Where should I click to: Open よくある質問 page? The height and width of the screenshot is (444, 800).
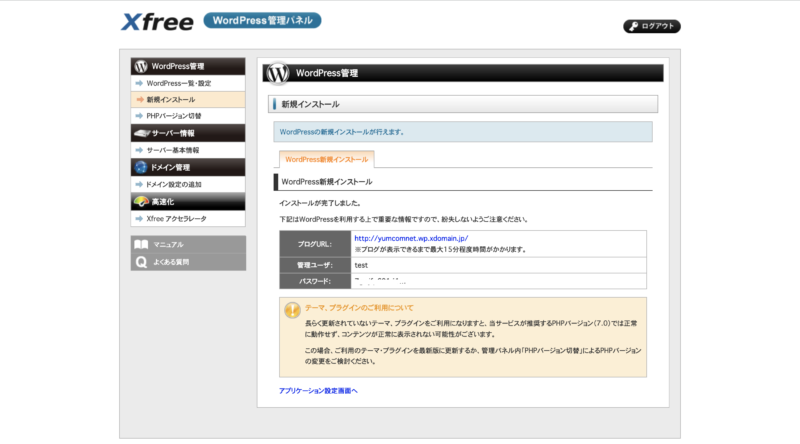188,262
